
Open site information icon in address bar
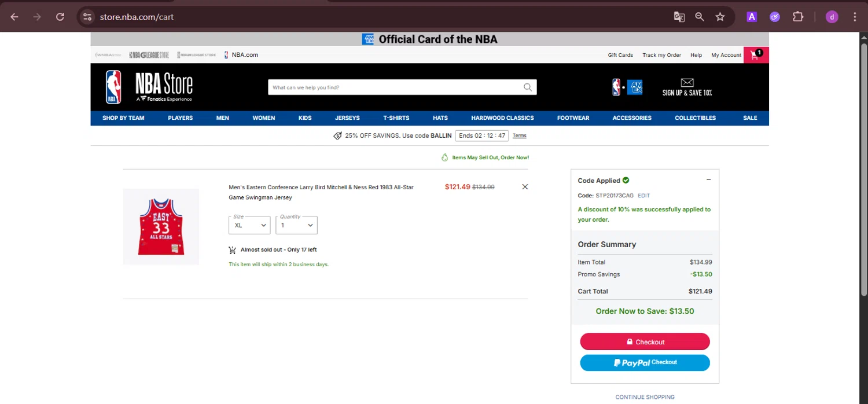pos(87,17)
